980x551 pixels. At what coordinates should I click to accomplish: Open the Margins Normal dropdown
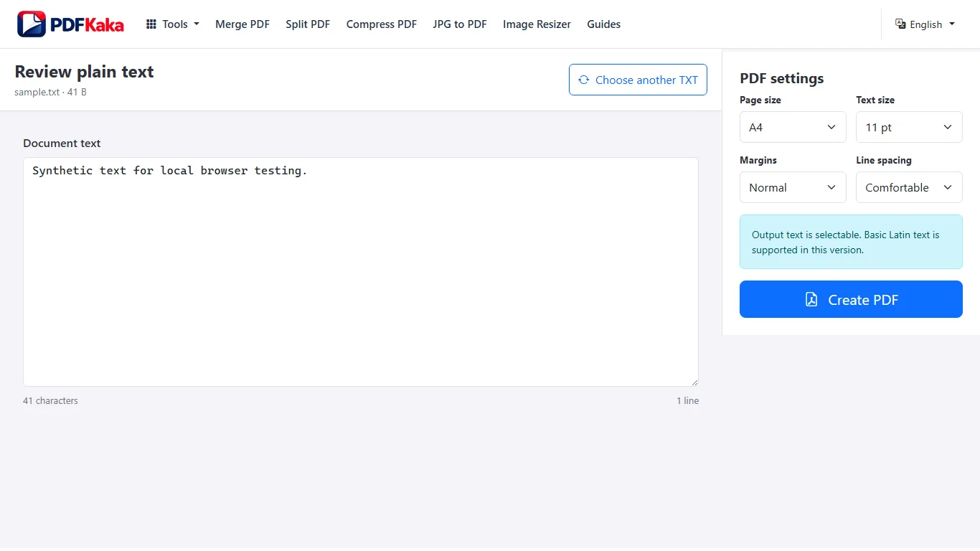coord(793,187)
